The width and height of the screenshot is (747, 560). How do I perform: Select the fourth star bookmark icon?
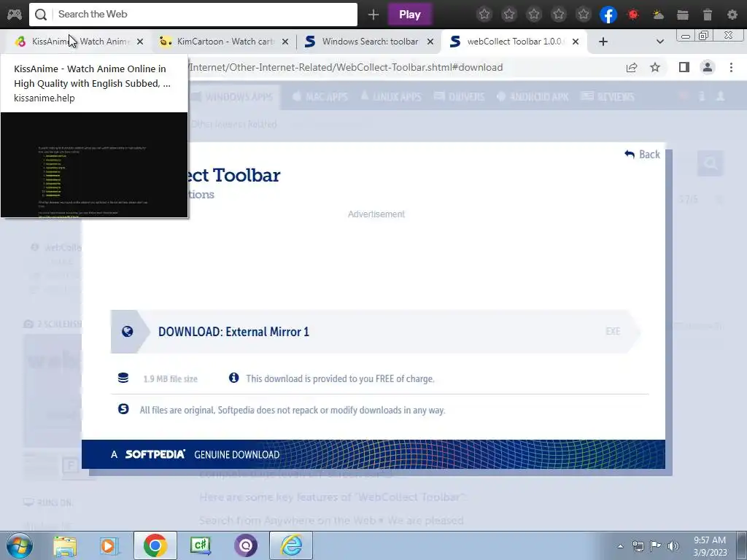point(559,15)
